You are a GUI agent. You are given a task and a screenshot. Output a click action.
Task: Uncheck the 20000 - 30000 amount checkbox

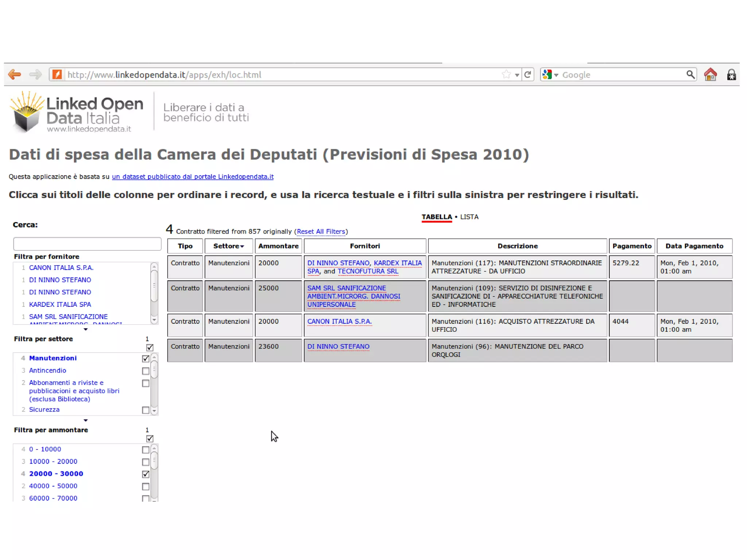pyautogui.click(x=146, y=474)
